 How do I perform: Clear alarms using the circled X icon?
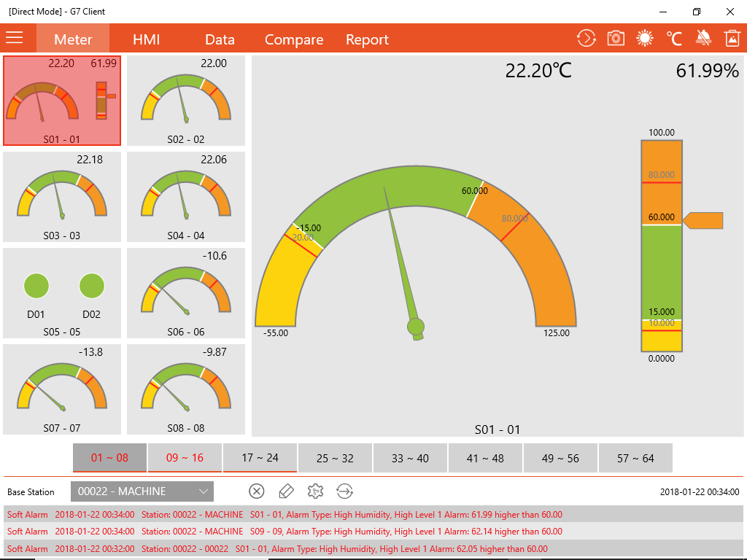(257, 491)
